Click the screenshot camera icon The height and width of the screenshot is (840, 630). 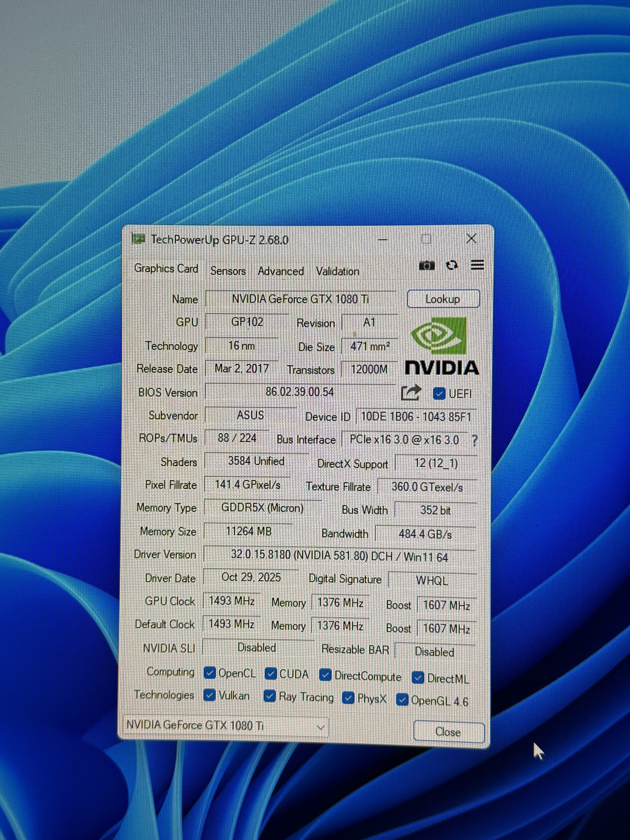coord(427,265)
